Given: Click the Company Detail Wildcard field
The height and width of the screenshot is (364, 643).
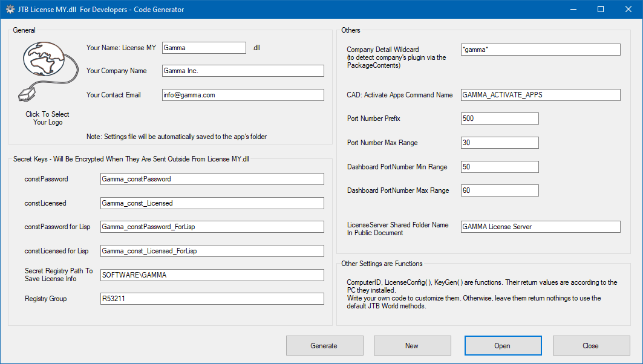Looking at the screenshot, I should (541, 50).
